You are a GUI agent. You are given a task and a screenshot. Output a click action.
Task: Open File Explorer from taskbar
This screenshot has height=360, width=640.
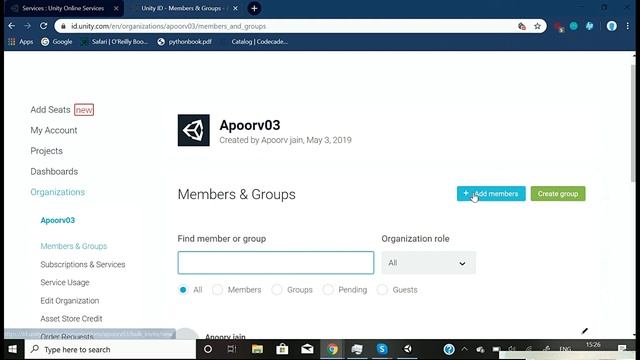(x=257, y=349)
